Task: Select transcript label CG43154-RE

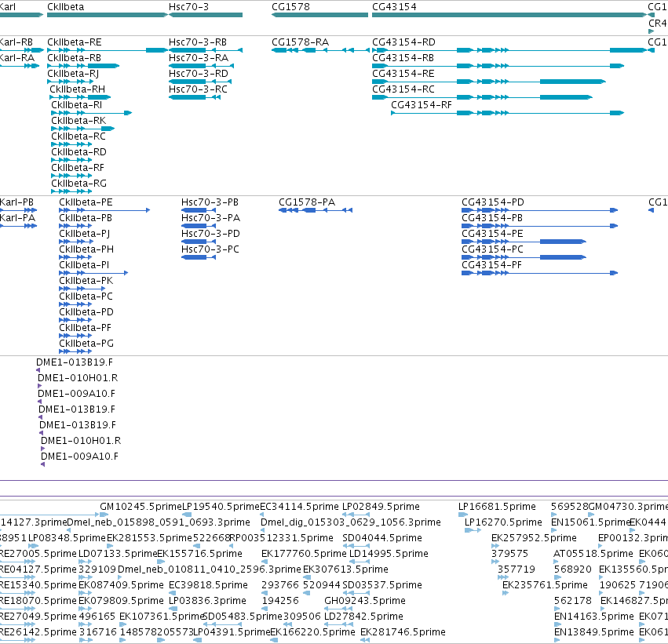Action: [x=403, y=74]
